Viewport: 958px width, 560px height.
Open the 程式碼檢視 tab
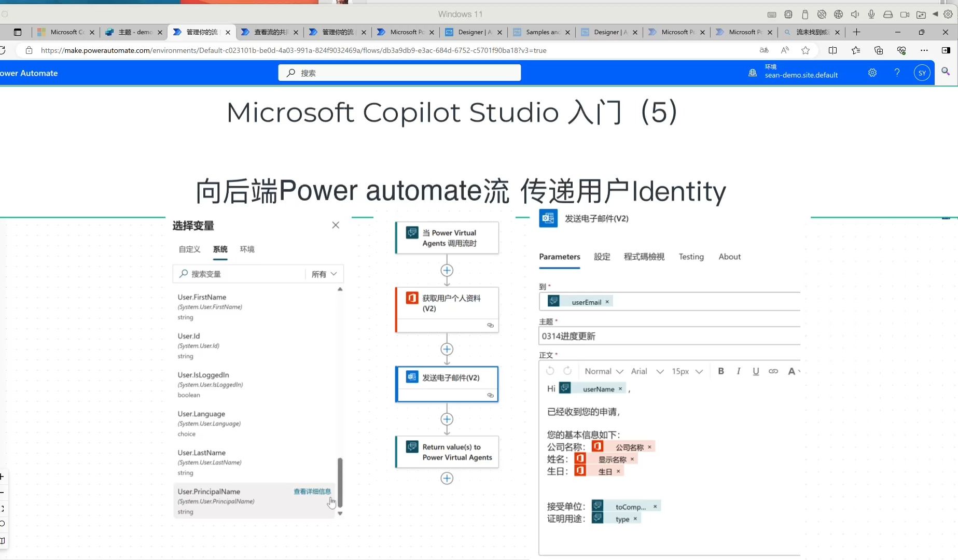(644, 257)
